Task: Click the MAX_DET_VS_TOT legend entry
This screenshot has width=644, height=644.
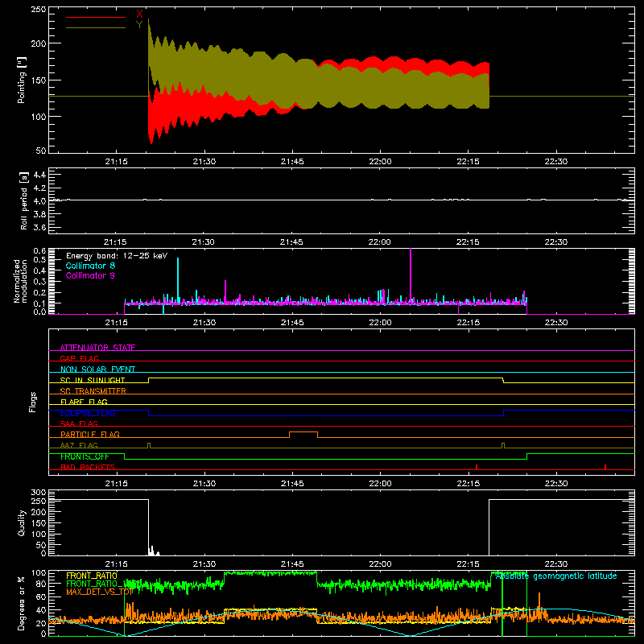Action: [x=99, y=592]
